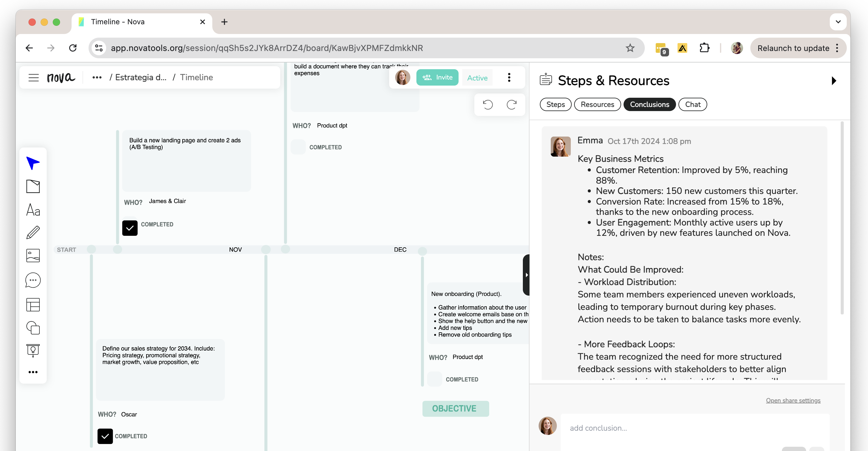This screenshot has width=868, height=451.
Task: Select the arrow pointer tool
Action: (x=33, y=163)
